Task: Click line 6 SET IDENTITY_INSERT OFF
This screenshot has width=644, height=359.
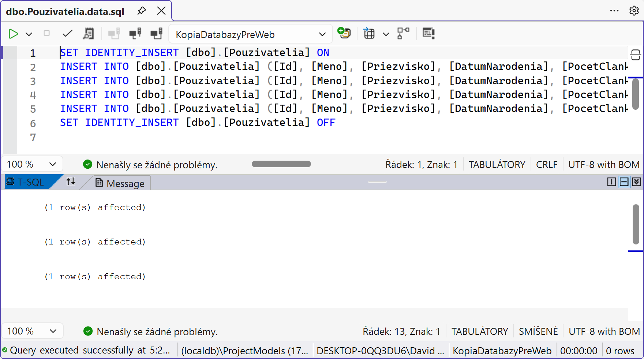Action: tap(198, 123)
